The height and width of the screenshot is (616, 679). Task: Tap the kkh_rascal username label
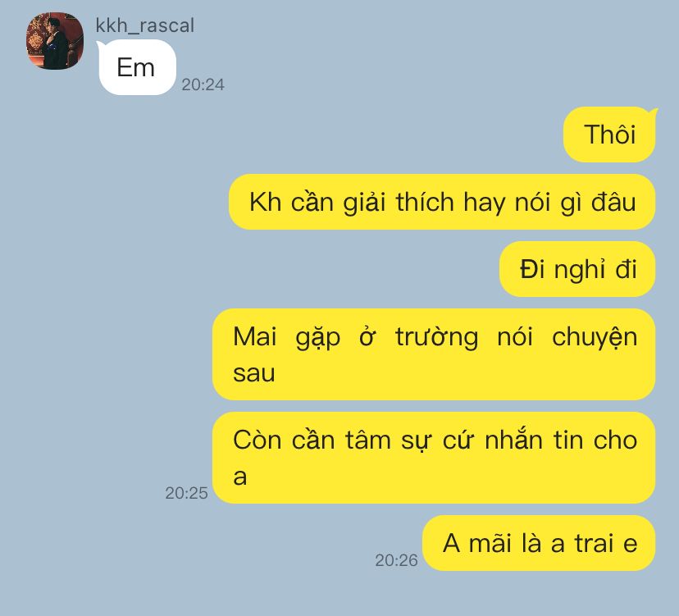tap(145, 25)
